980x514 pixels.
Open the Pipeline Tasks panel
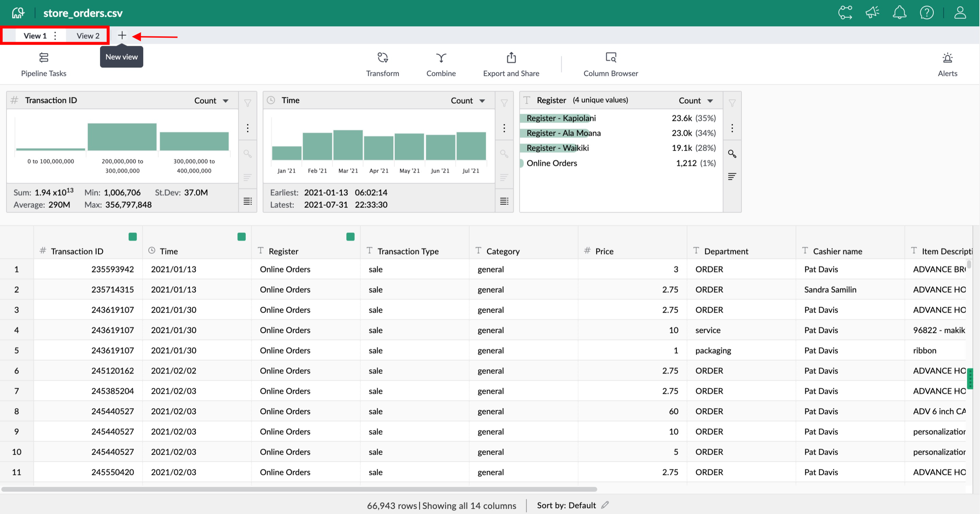click(x=44, y=64)
